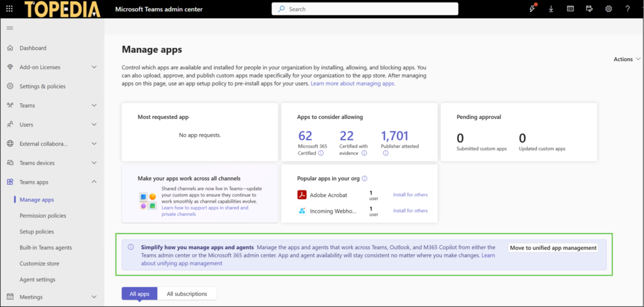Open Agent settings page
This screenshot has width=644, height=307.
tap(37, 280)
